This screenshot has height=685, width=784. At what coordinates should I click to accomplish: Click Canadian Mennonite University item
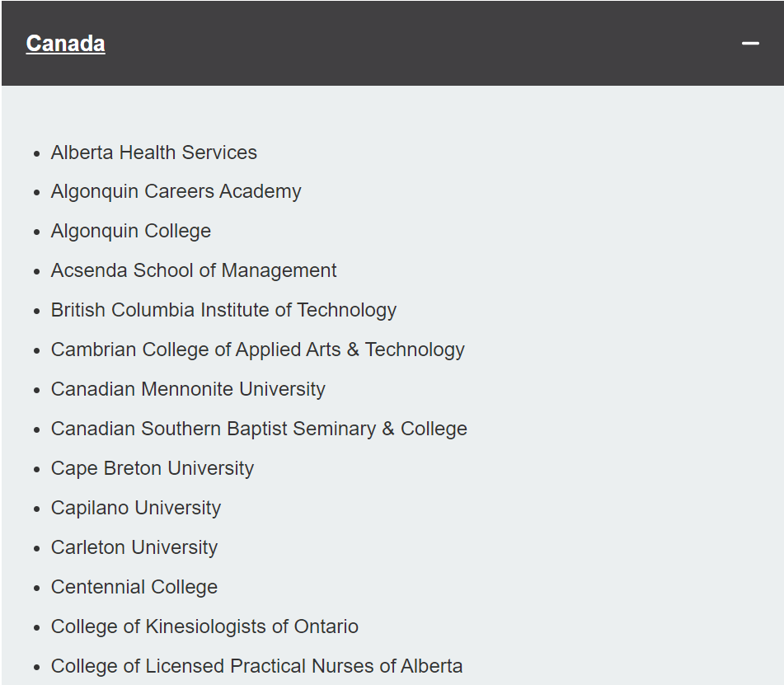pos(188,389)
